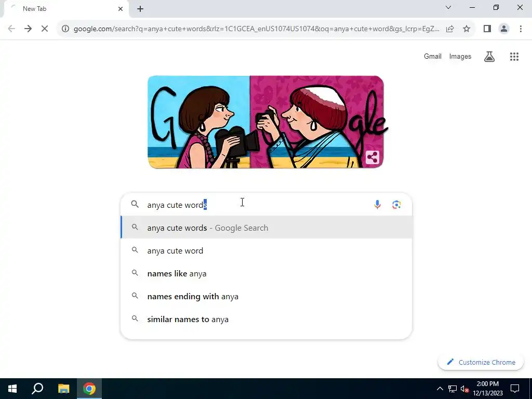Viewport: 532px width, 399px height.
Task: Expand the tab search dropdown
Action: pyautogui.click(x=448, y=7)
